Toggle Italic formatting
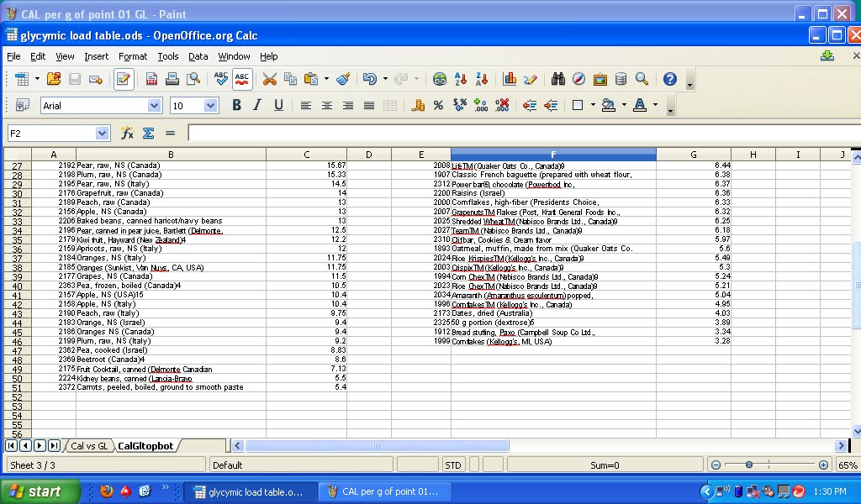861x504 pixels. tap(257, 105)
